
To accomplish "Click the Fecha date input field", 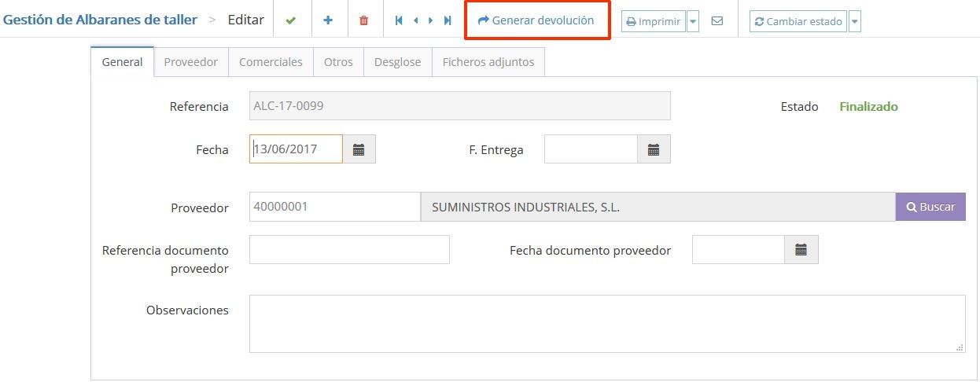I will click(296, 149).
